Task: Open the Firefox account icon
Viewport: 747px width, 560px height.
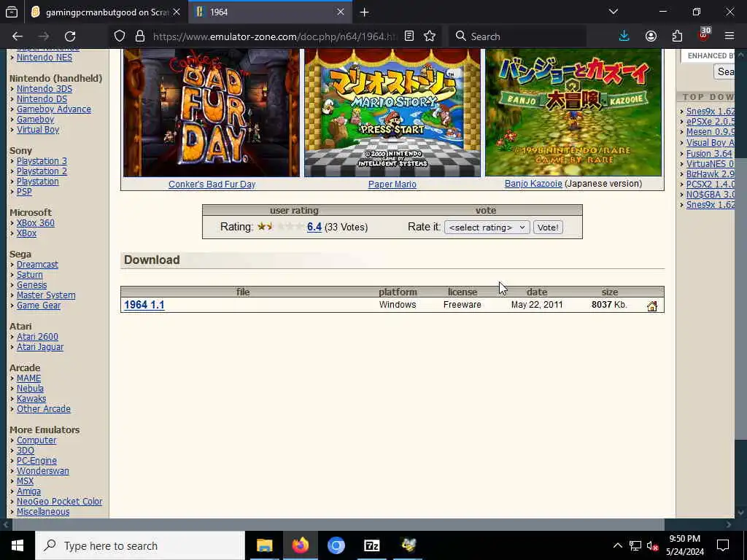Action: tap(651, 36)
